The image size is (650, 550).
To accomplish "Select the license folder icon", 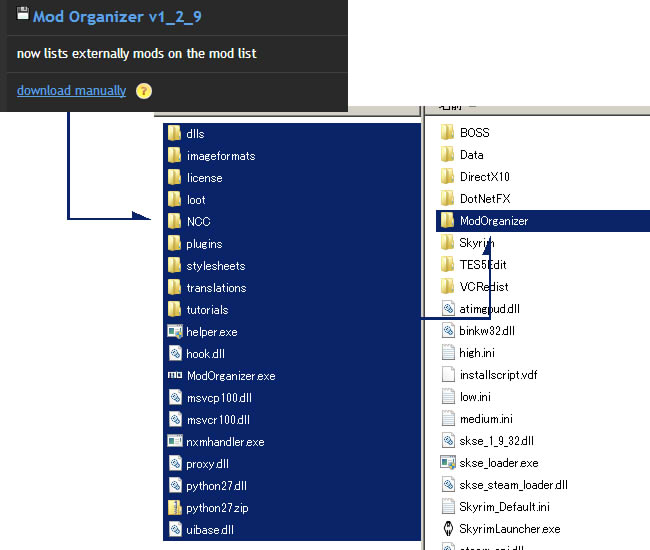I will 174,177.
